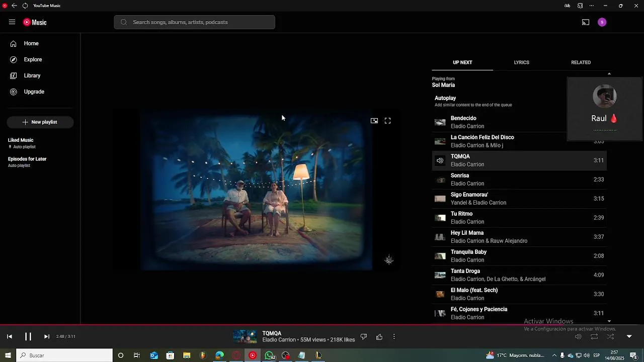644x362 pixels.
Task: Switch to the LYRICS tab
Action: coord(521,62)
